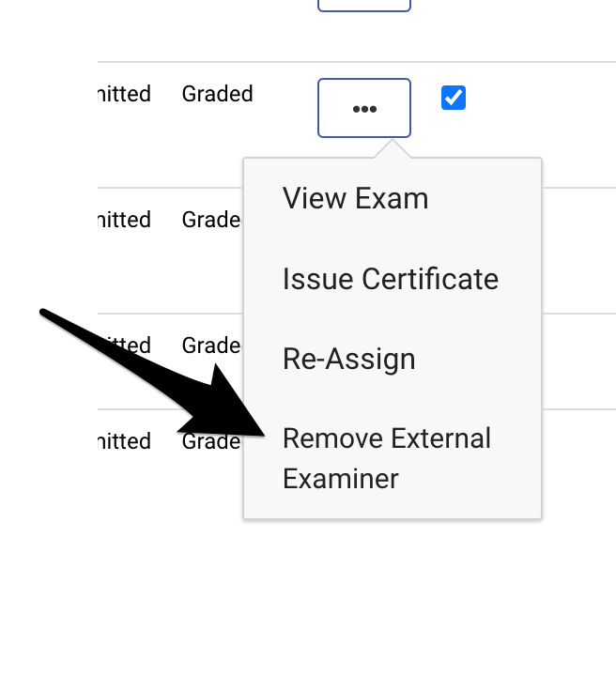616x691 pixels.
Task: Click the Graded text in the bottom row
Action: (x=210, y=441)
